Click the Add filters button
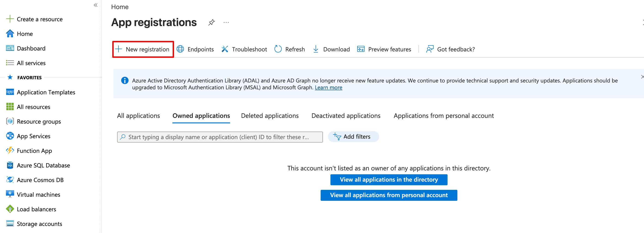Viewport: 644px width, 233px height. pyautogui.click(x=353, y=137)
